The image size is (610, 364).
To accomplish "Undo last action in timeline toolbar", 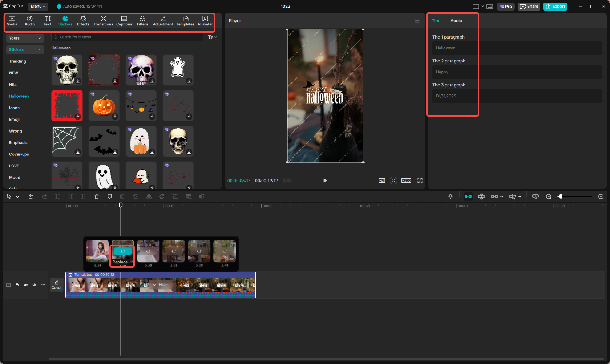I will [31, 197].
